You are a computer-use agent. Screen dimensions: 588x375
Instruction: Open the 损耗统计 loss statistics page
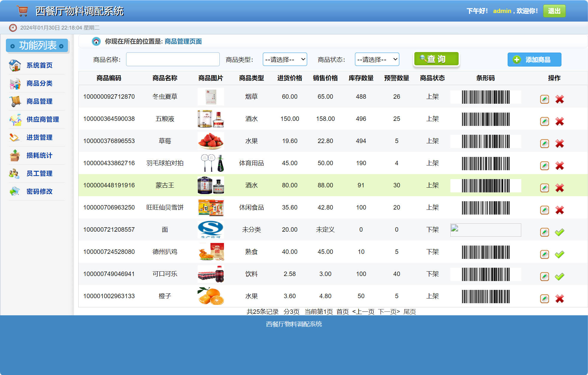(x=39, y=155)
